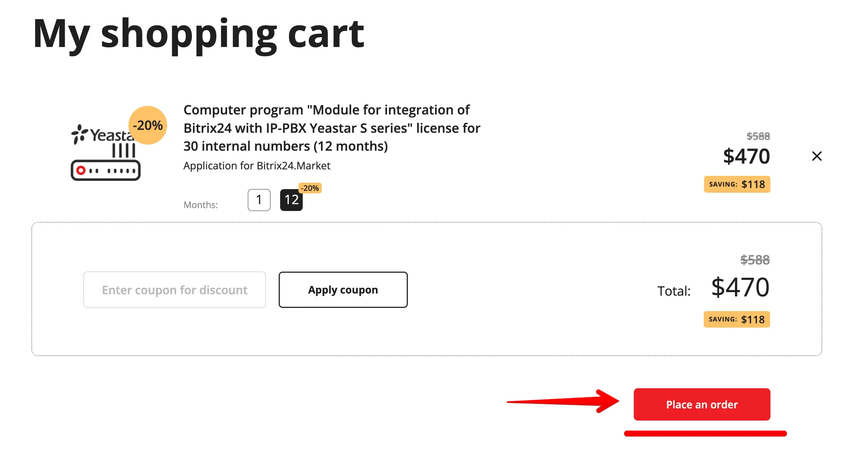Click the item's $470 discounted price

point(746,156)
